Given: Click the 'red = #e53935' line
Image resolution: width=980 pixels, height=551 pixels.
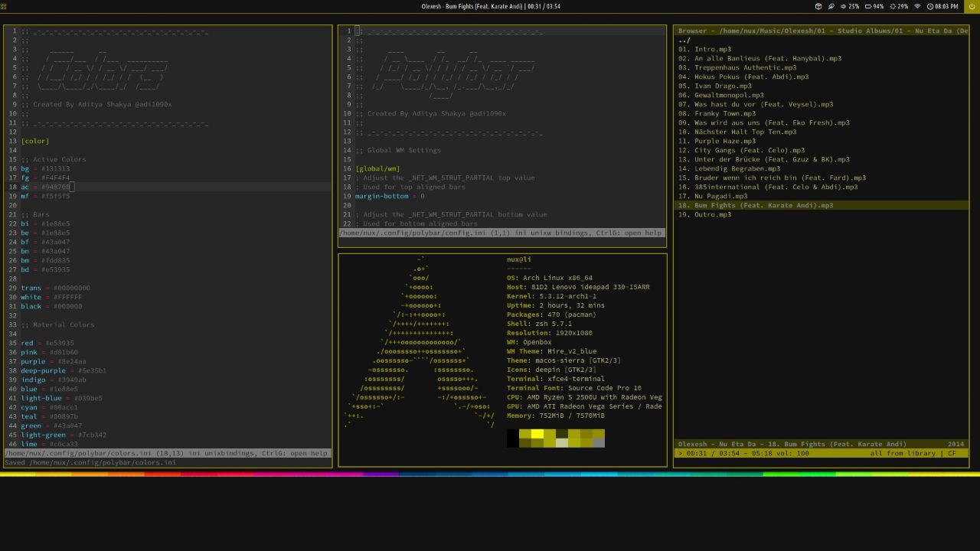Looking at the screenshot, I should 47,343.
